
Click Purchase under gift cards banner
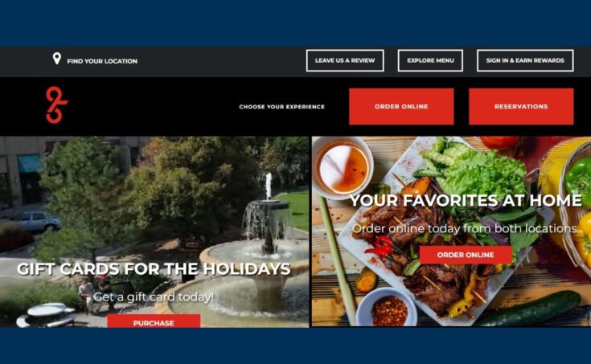click(154, 321)
